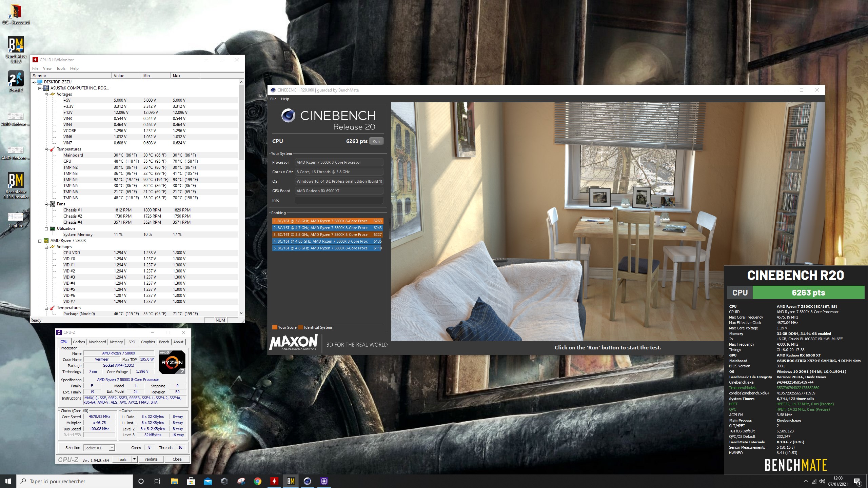Select ranking entry 2 at 4.7 GHz
The height and width of the screenshot is (488, 868).
328,228
